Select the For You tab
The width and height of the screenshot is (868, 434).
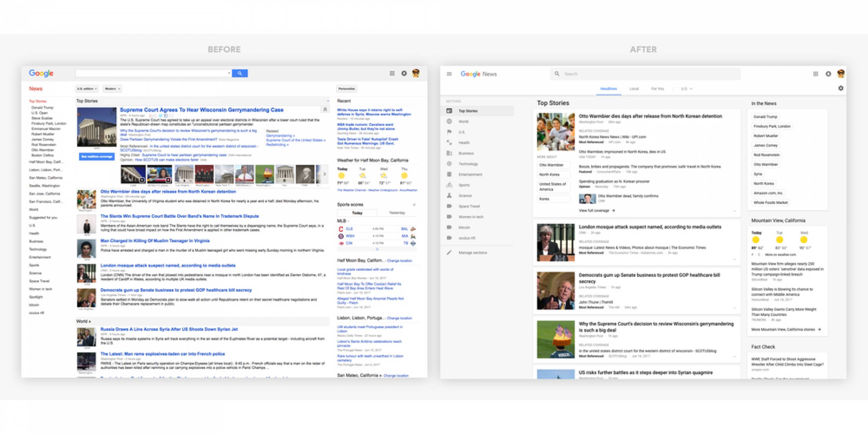[658, 89]
